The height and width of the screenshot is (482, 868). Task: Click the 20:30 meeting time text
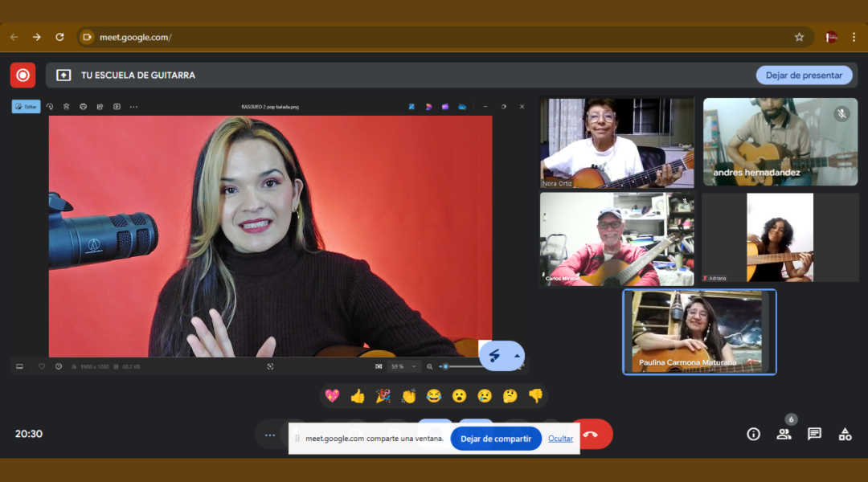click(29, 434)
